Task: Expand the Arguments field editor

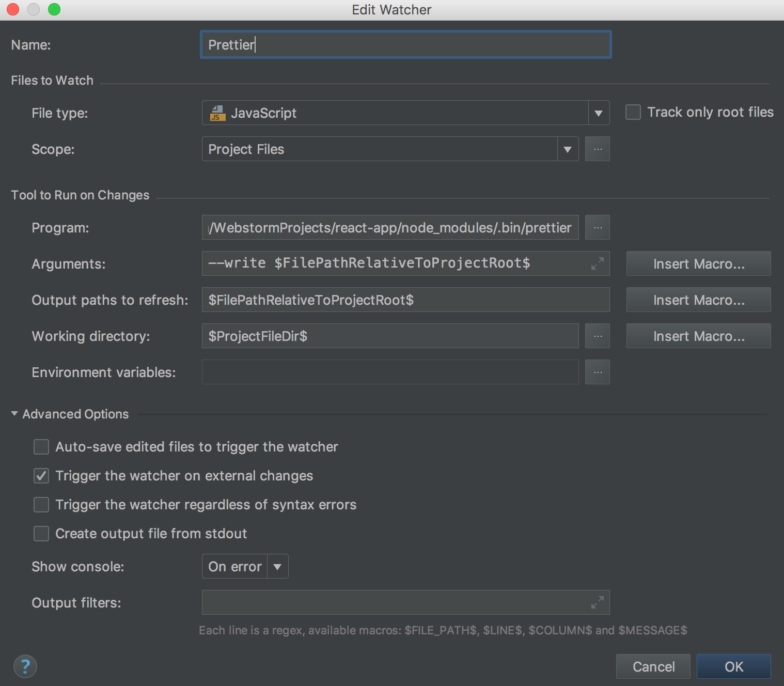Action: (597, 264)
